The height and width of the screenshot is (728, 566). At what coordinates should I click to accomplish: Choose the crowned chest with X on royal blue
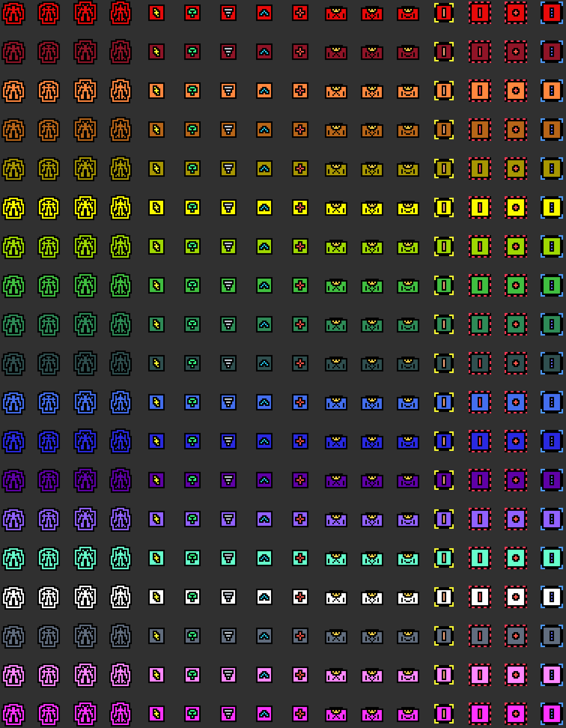tap(336, 442)
